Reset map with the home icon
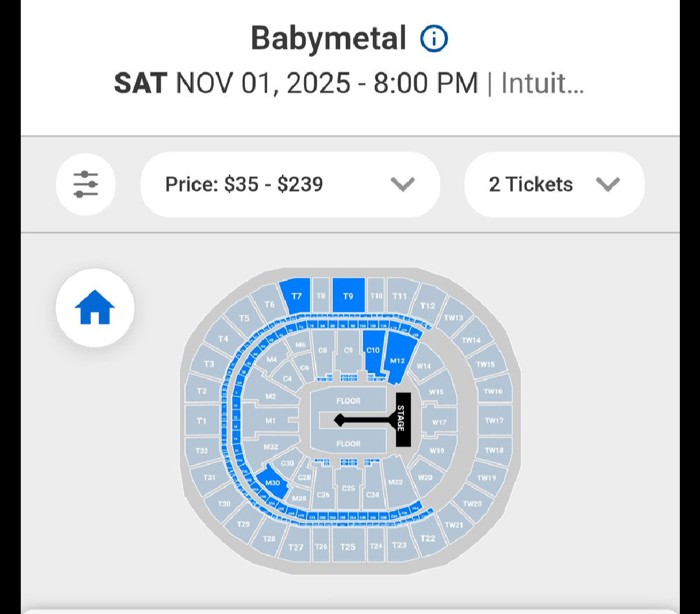Viewport: 700px width, 614px height. tap(95, 307)
